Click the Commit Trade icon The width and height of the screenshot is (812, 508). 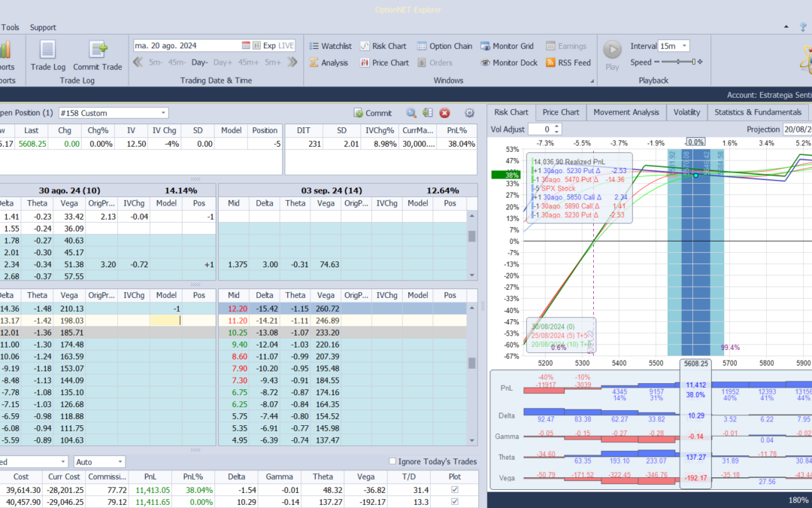97,56
